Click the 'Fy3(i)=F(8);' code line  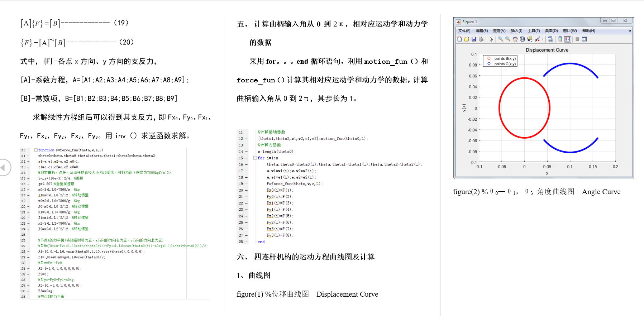coord(280,235)
